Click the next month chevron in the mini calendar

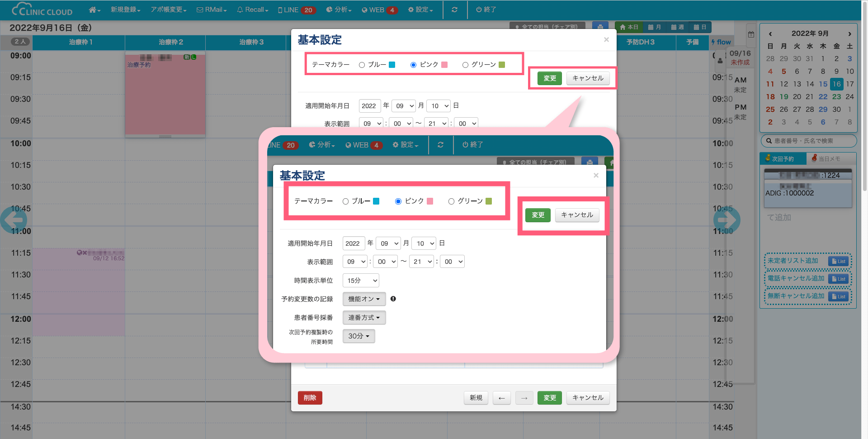click(x=849, y=33)
